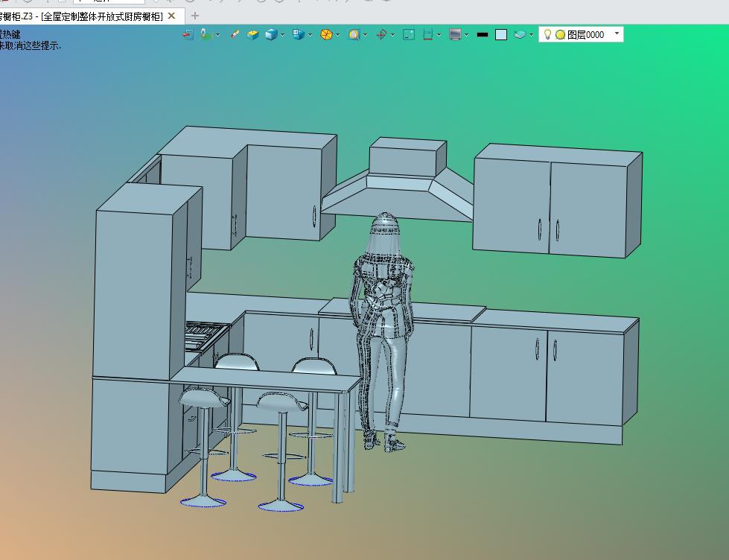Screen dimensions: 729x560
Task: Select the eraser tool icon
Action: (235, 34)
